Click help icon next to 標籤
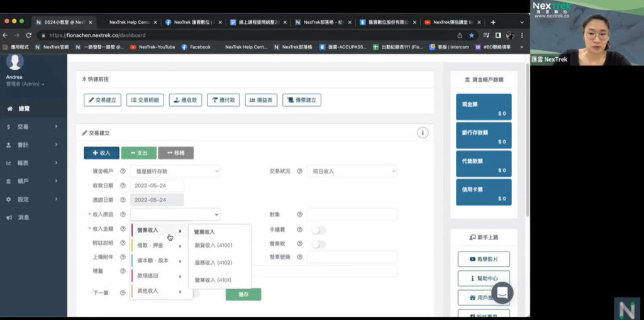Viewport: 644px width, 320px height. click(x=123, y=271)
